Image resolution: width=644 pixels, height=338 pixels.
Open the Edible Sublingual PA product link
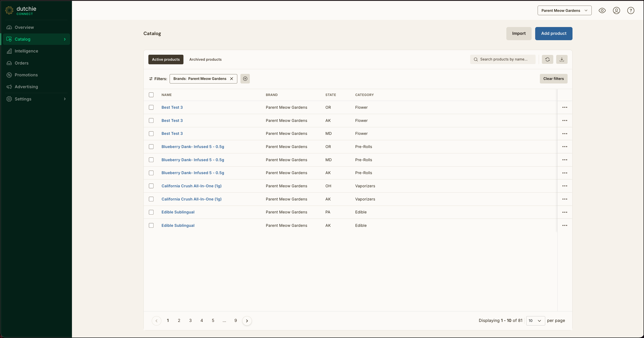click(178, 212)
